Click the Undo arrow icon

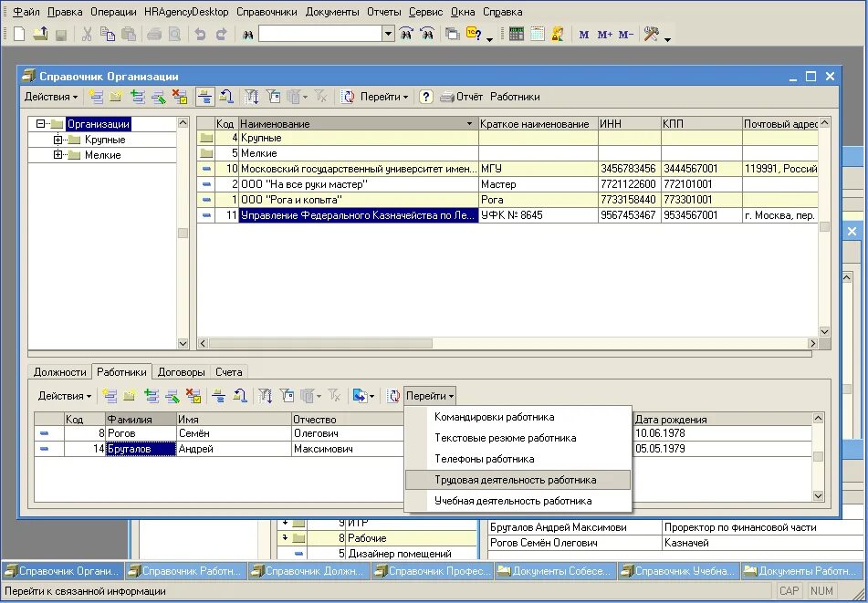[200, 35]
